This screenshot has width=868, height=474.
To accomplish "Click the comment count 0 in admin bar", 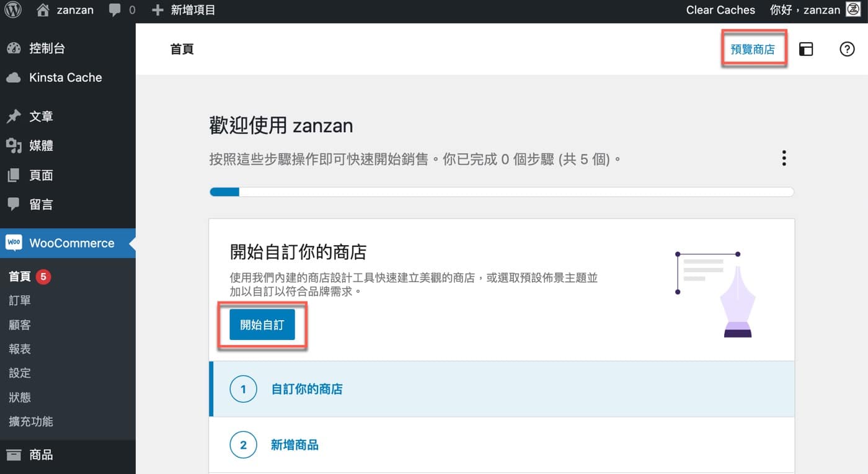I will point(132,11).
